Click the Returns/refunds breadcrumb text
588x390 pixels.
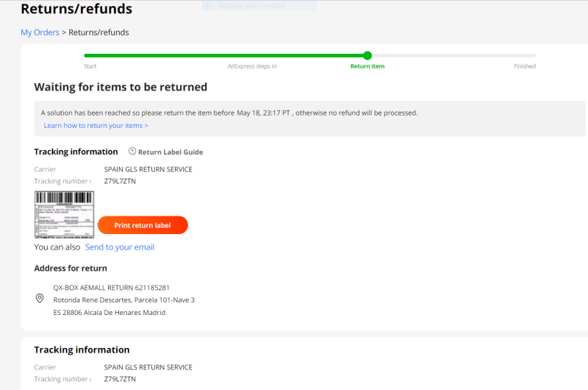point(98,32)
